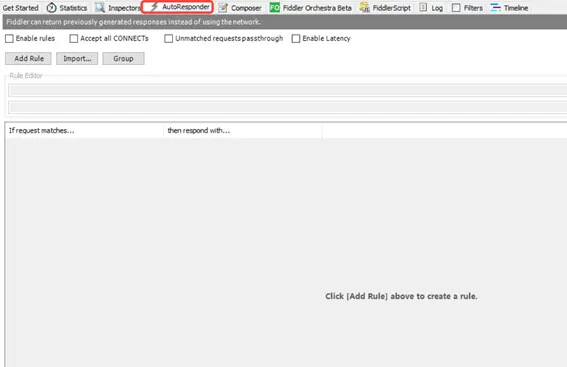
Task: Switch to the Statistics tab
Action: point(67,8)
